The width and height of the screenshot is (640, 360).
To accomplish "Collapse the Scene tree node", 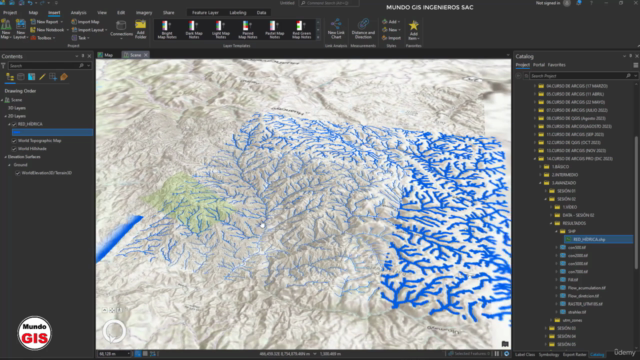I will point(2,100).
